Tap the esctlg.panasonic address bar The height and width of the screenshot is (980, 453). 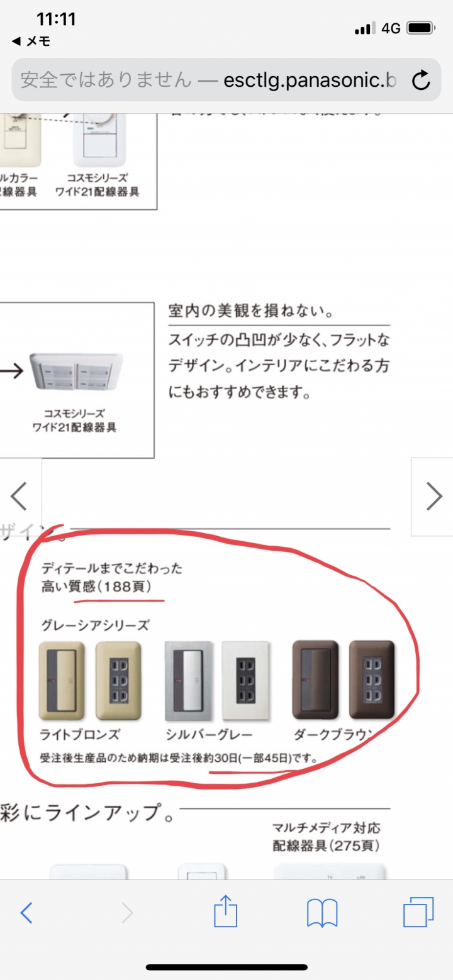pyautogui.click(x=226, y=80)
